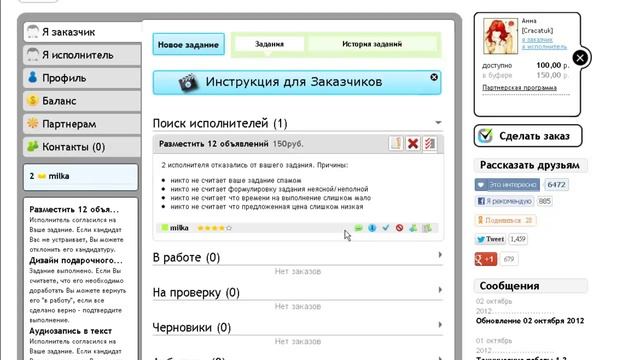Click the Facebook 'Я рекомендую' button
This screenshot has height=360, width=640.
pos(505,201)
